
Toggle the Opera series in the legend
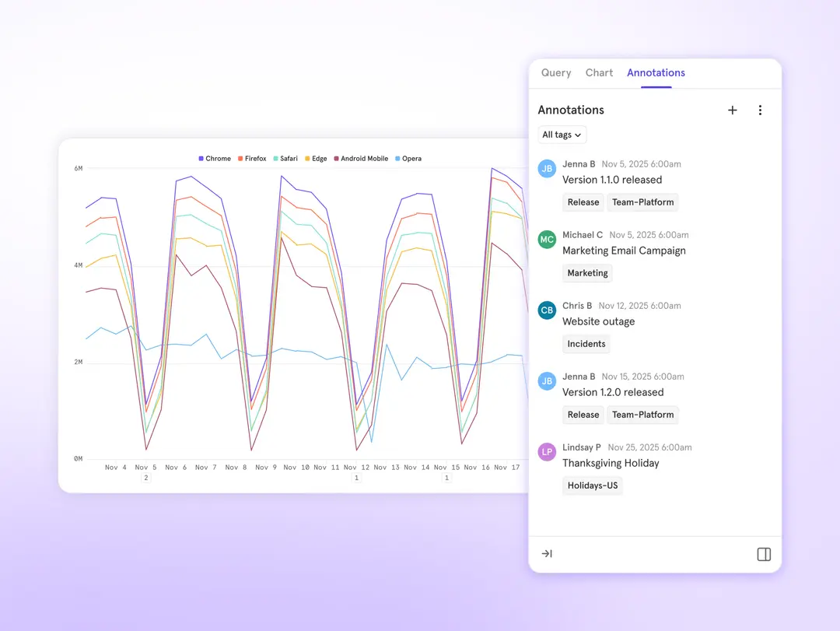pyautogui.click(x=408, y=158)
